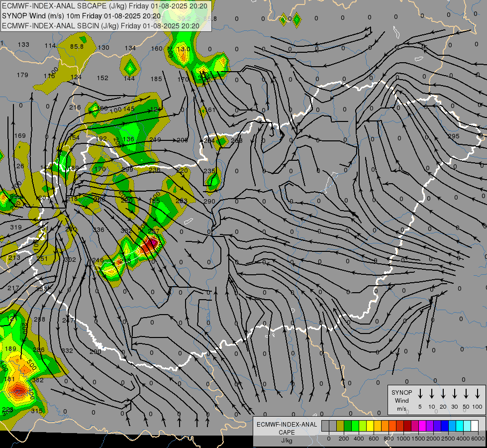
Task: Pick the yellow-green CAPE legend swatch
Action: 363,426
